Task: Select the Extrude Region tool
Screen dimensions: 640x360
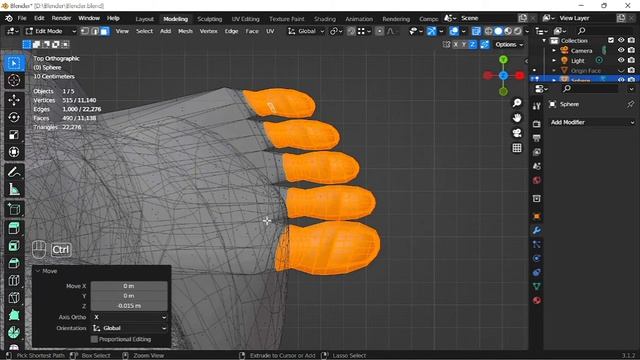Action: (14, 229)
